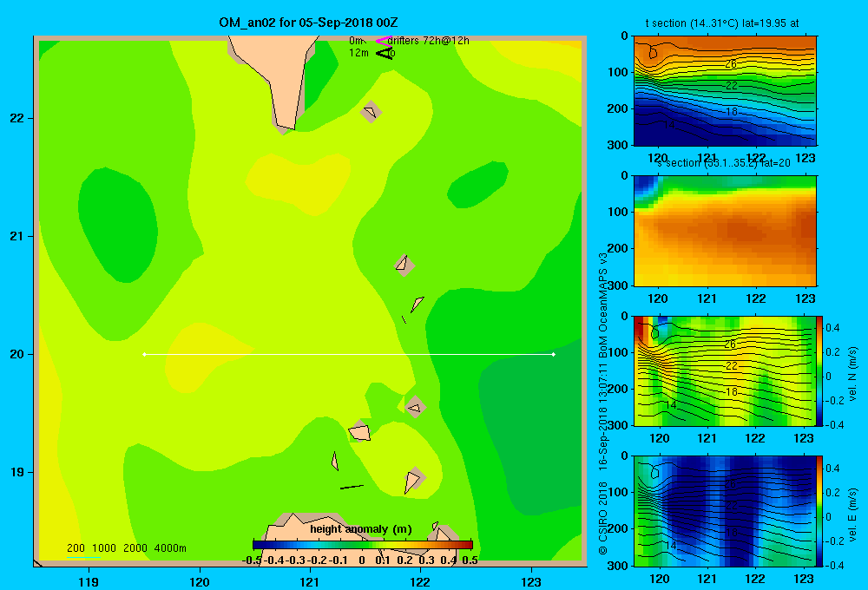Screen dimensions: 868x590
Task: Select the right endpoint of the white transect line
Action: tap(554, 354)
